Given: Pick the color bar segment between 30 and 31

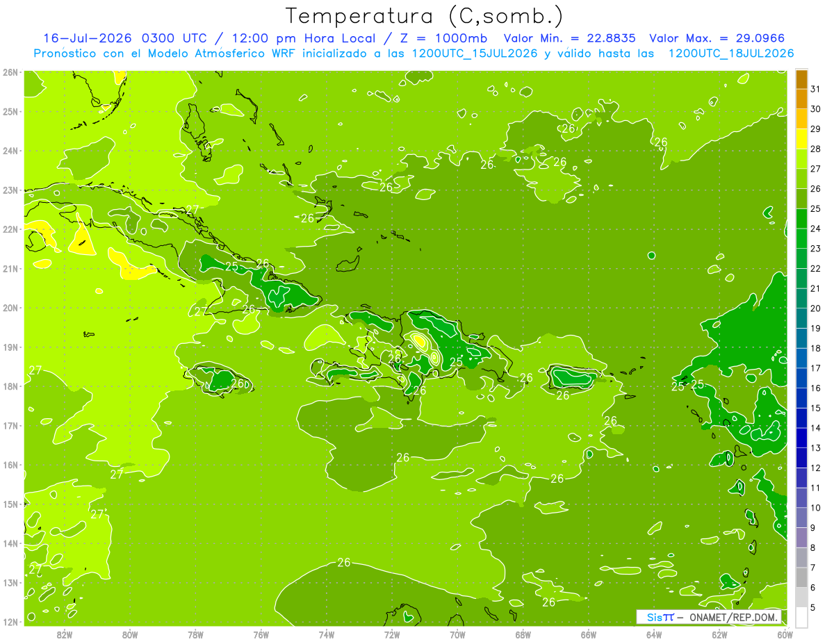Looking at the screenshot, I should (802, 99).
